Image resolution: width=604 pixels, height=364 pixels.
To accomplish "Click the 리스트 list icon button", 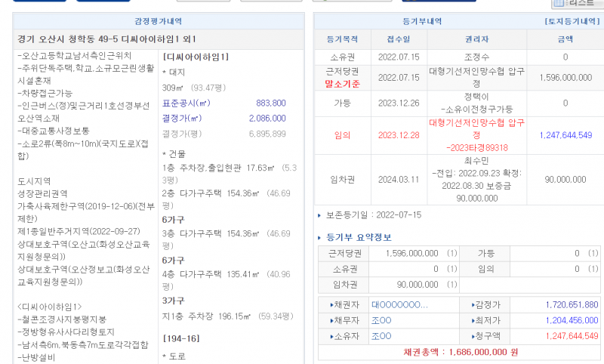I will pos(578,4).
